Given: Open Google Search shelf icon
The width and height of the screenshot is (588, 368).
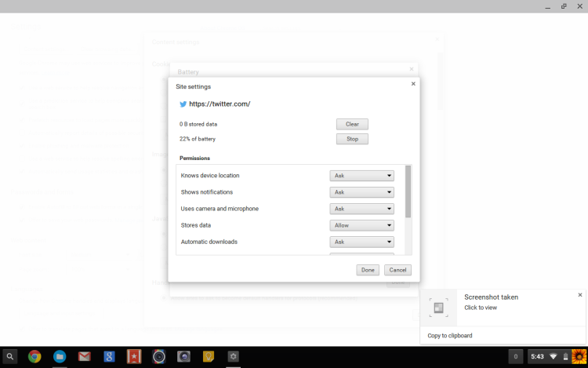Looking at the screenshot, I should (109, 357).
